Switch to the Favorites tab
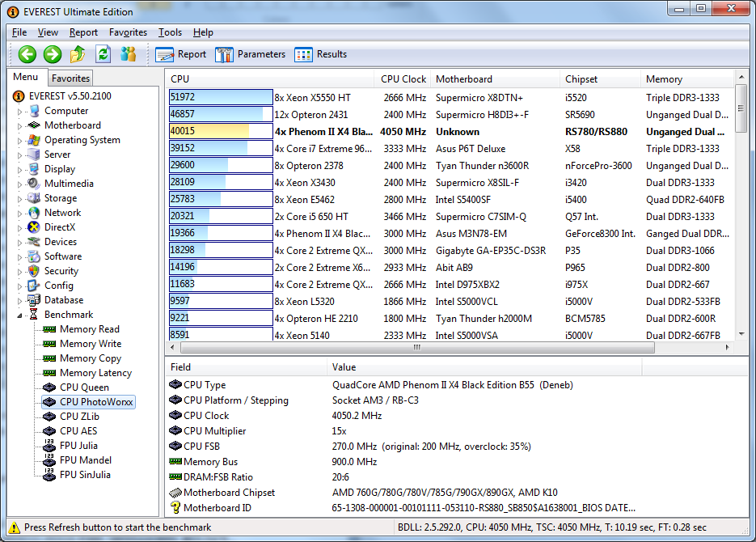The height and width of the screenshot is (542, 756). (70, 78)
